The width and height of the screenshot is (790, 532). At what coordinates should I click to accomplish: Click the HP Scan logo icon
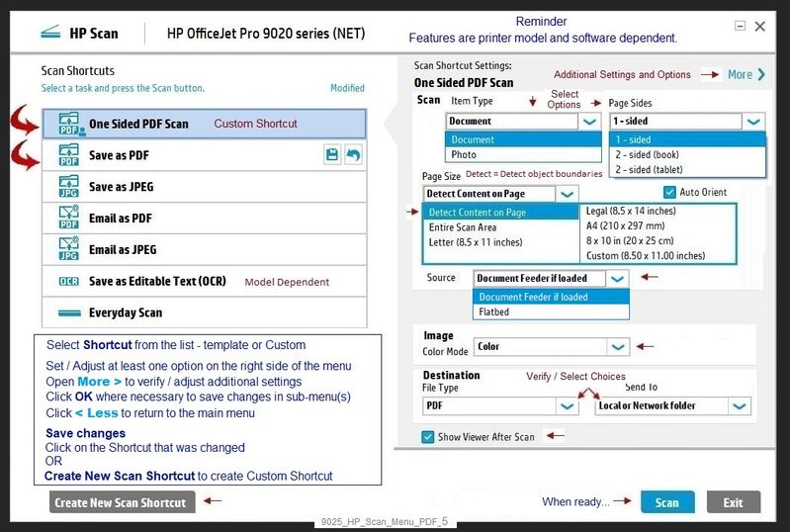tap(50, 33)
